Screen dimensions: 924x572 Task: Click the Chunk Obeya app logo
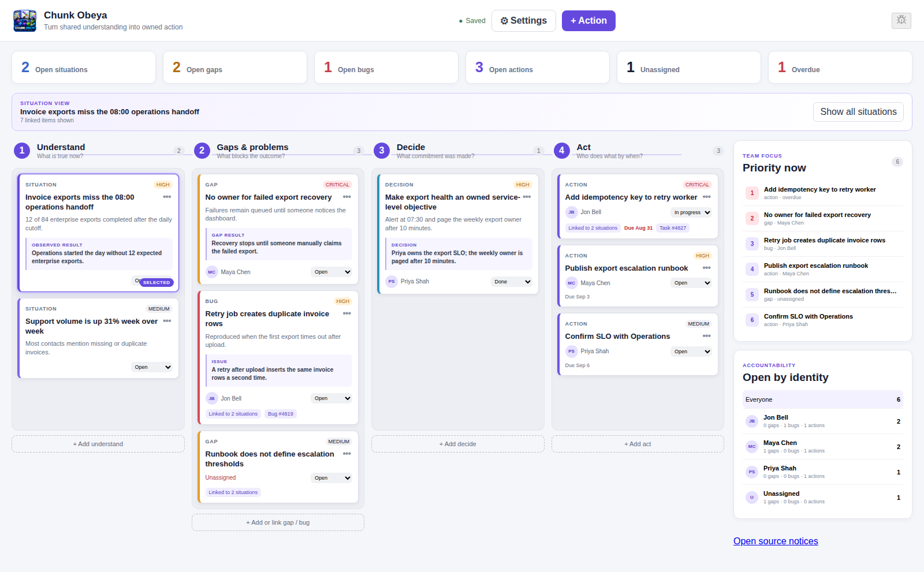pos(25,21)
